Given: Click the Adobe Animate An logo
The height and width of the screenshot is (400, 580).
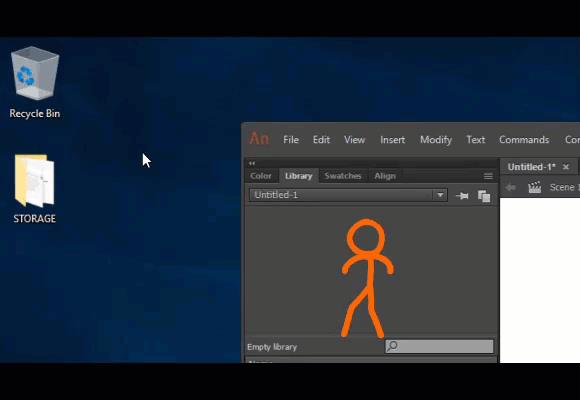Looking at the screenshot, I should click(259, 139).
